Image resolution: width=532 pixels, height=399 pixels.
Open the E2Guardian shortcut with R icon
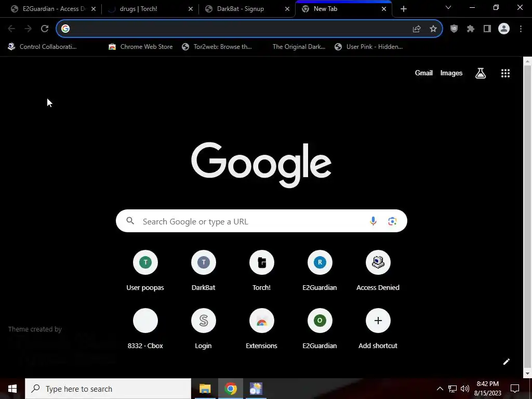pyautogui.click(x=320, y=271)
